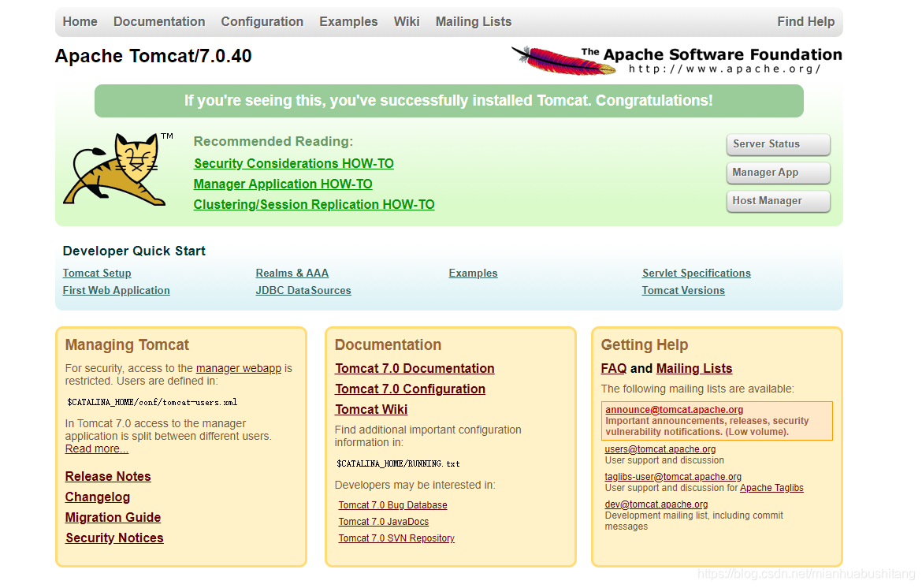Click the Managing Tomcat panel heading

click(x=127, y=344)
